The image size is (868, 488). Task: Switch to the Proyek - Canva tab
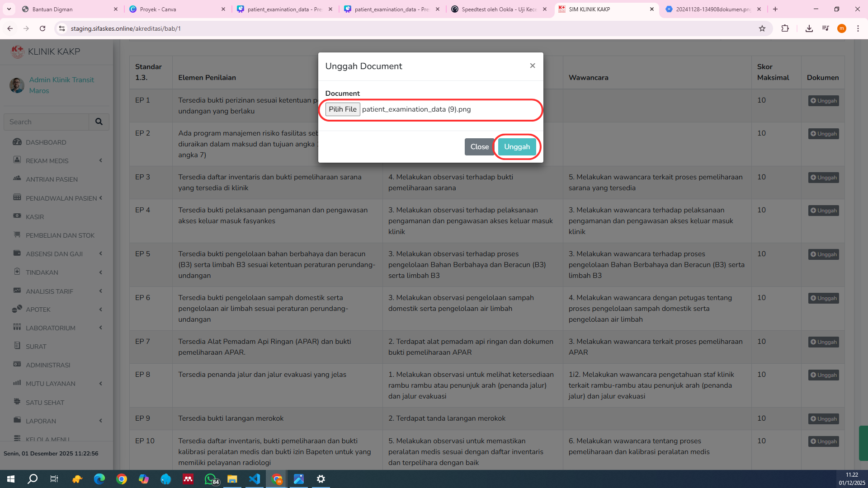pyautogui.click(x=176, y=9)
